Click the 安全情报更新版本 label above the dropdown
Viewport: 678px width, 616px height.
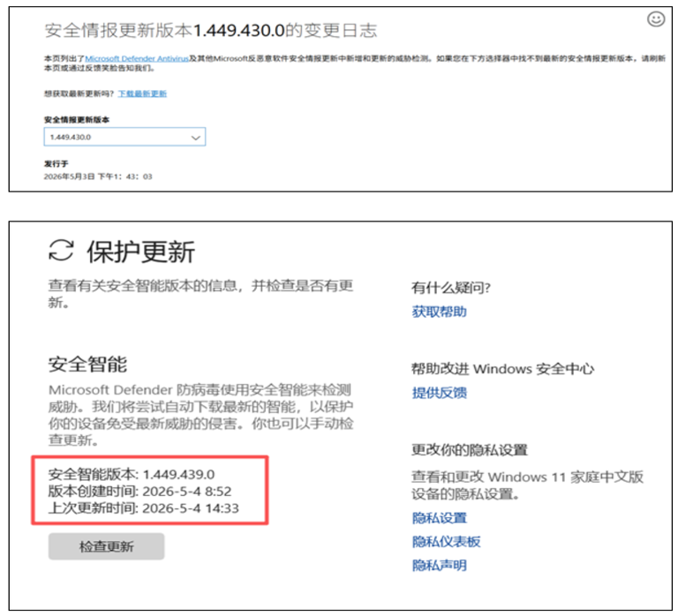[77, 120]
